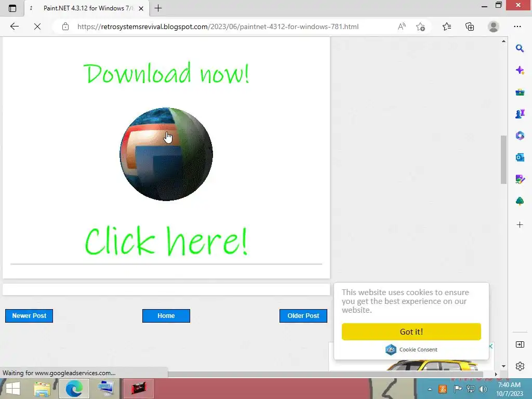
Task: Open Outlook in sidebar
Action: [520, 157]
